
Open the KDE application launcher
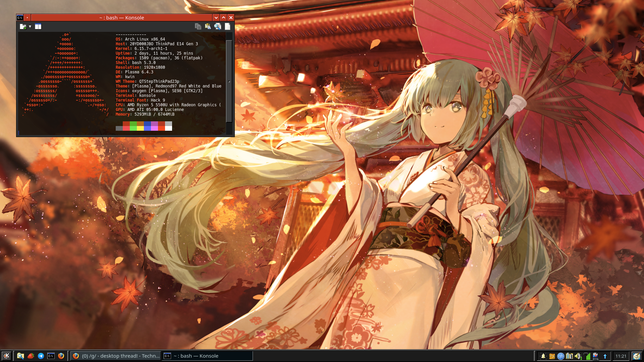click(6, 356)
